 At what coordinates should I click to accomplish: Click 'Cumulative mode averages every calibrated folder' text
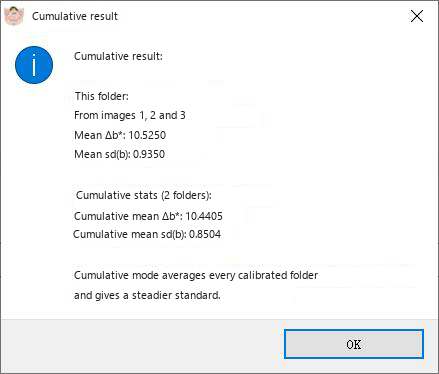196,275
